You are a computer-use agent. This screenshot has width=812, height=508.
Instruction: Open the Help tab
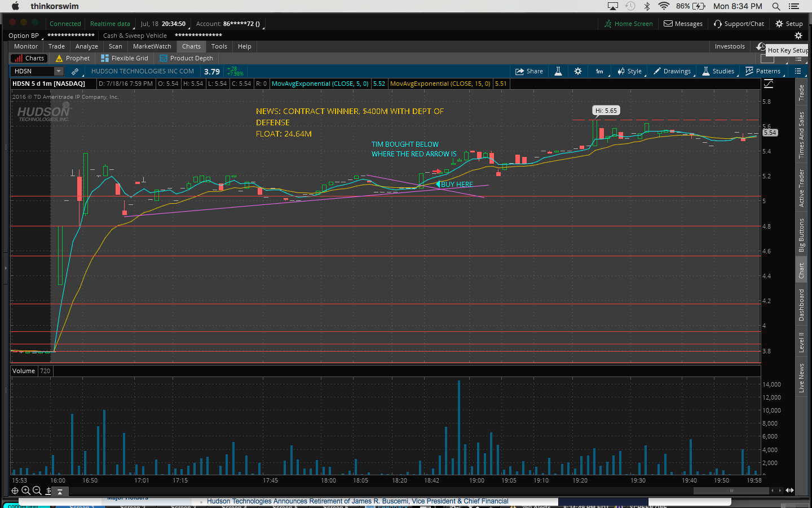coord(245,46)
